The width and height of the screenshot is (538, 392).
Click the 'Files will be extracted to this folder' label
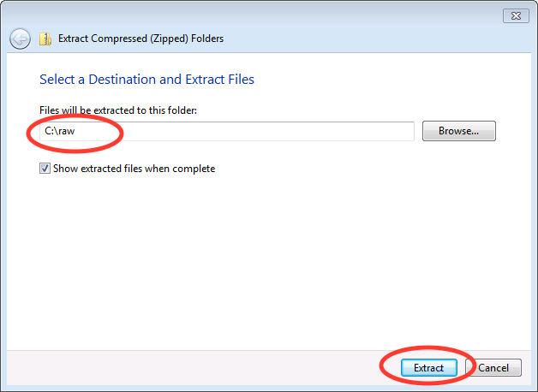pos(118,110)
